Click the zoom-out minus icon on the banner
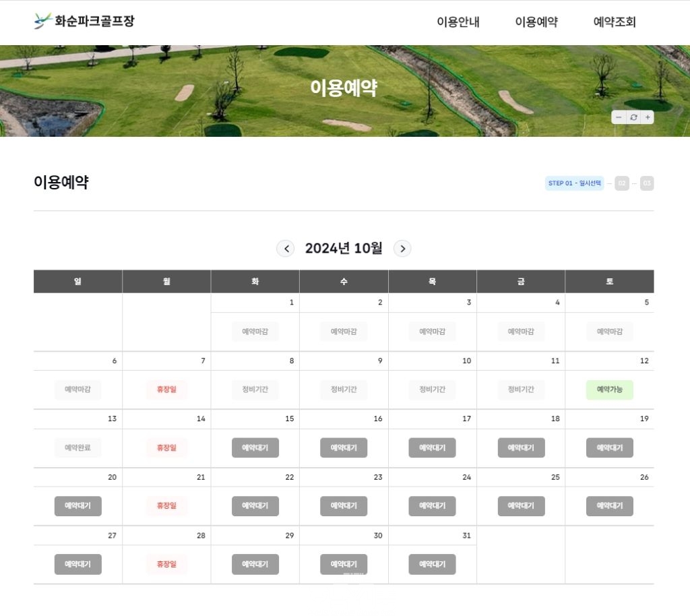Viewport: 690px width, 616px height. [x=618, y=117]
